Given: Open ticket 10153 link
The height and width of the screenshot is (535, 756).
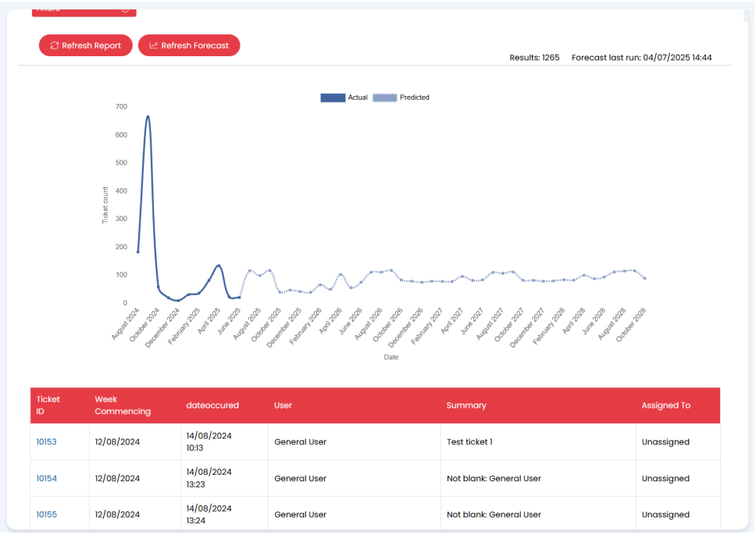Looking at the screenshot, I should [46, 442].
